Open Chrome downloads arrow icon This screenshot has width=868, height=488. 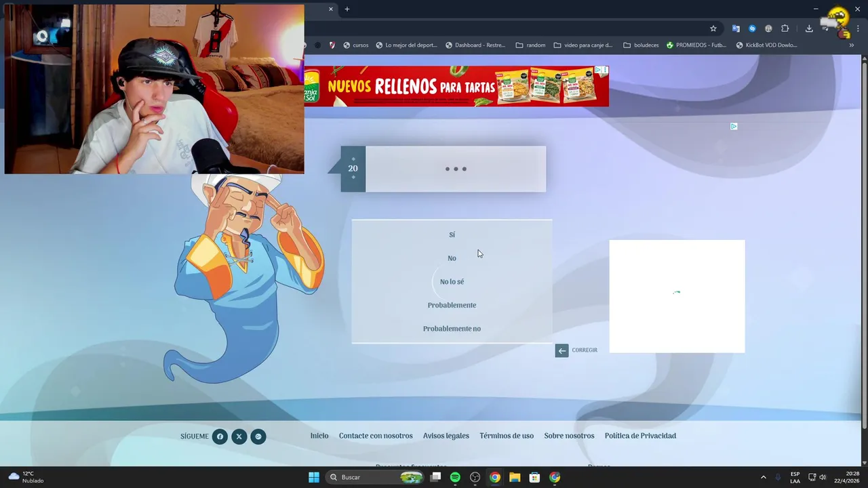[809, 28]
